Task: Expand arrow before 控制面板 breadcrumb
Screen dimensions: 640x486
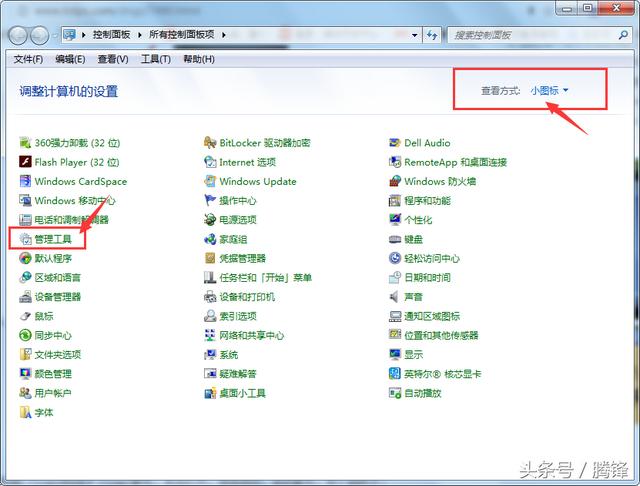Action: (84, 35)
